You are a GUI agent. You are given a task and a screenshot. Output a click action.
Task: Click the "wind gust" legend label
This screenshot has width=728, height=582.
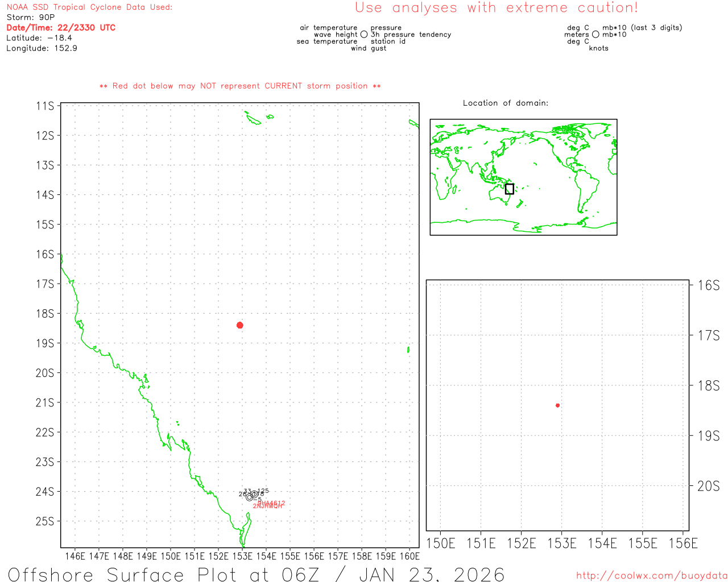tap(369, 48)
